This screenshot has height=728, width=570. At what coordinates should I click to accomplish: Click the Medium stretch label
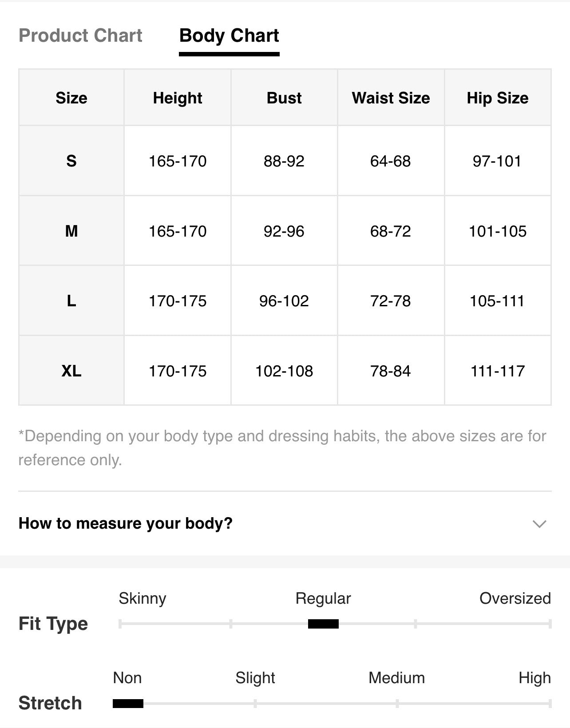point(396,678)
